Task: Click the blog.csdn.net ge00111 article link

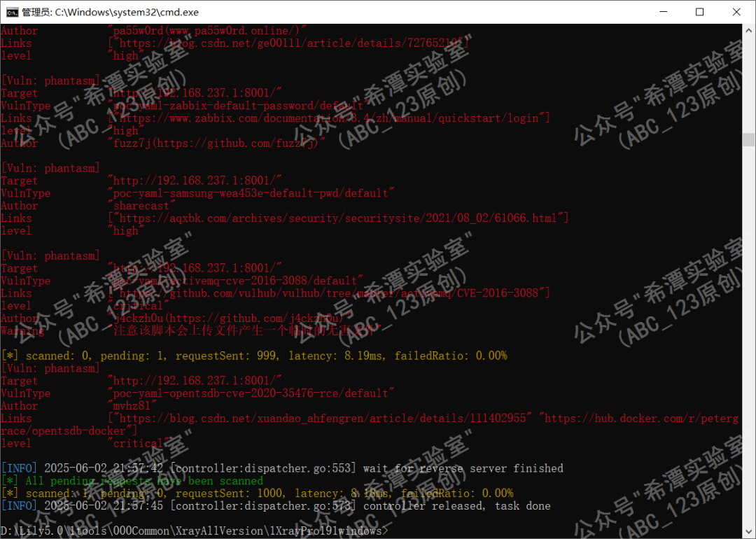Action: click(289, 43)
